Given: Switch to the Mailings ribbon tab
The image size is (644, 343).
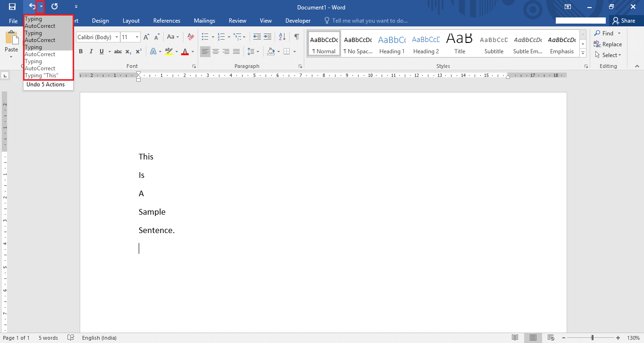Looking at the screenshot, I should 204,20.
